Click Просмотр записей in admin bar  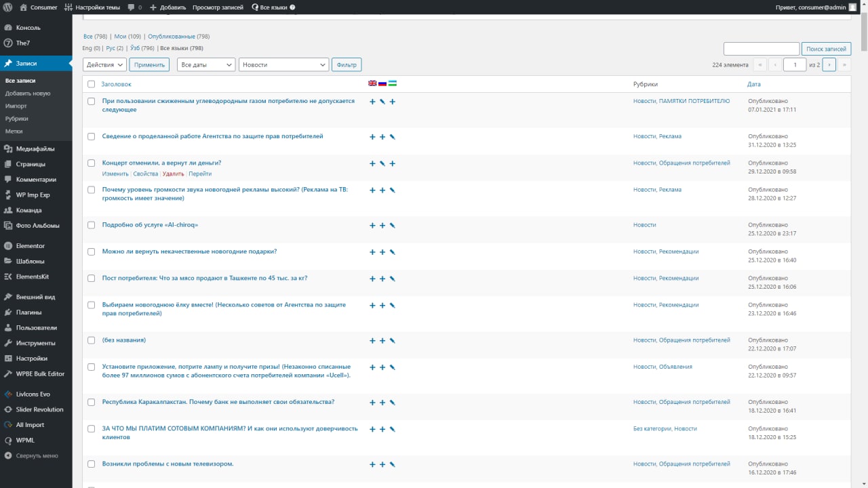tap(217, 7)
